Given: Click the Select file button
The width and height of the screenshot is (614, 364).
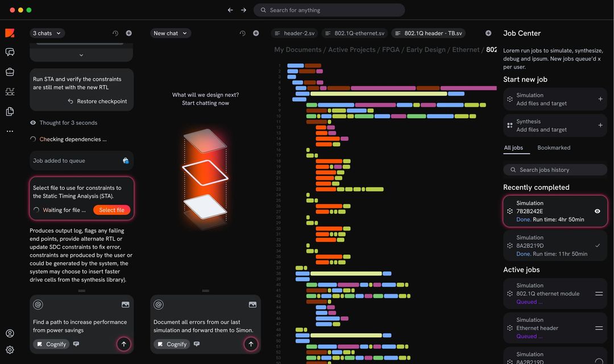Looking at the screenshot, I should [111, 210].
